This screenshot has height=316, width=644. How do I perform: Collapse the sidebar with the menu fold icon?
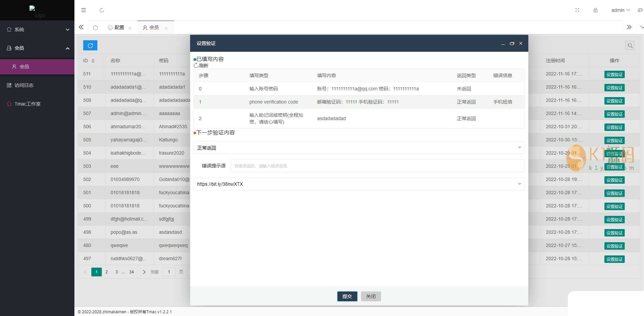click(84, 10)
